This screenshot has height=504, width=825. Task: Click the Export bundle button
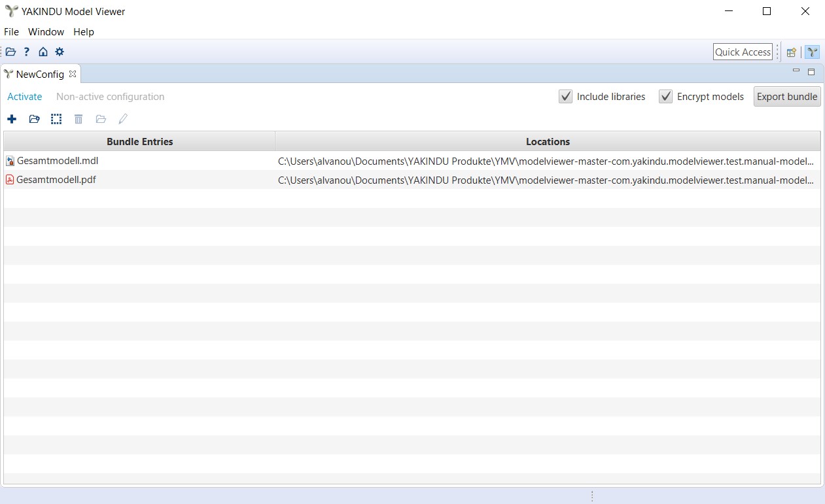pyautogui.click(x=787, y=97)
